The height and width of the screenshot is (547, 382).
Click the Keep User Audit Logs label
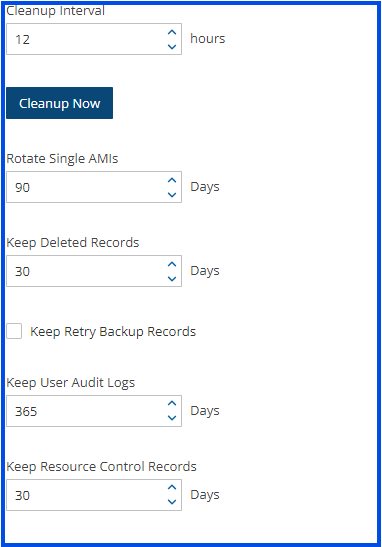[70, 383]
